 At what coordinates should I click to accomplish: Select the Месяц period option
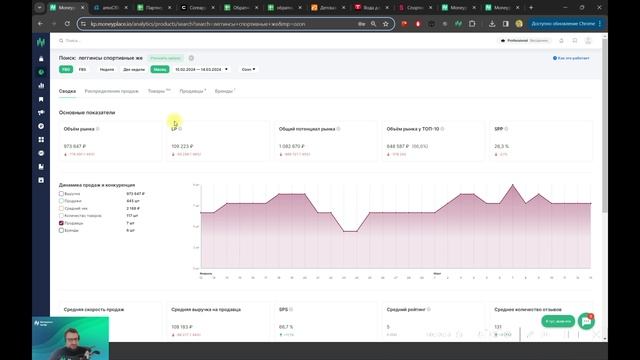pyautogui.click(x=160, y=69)
